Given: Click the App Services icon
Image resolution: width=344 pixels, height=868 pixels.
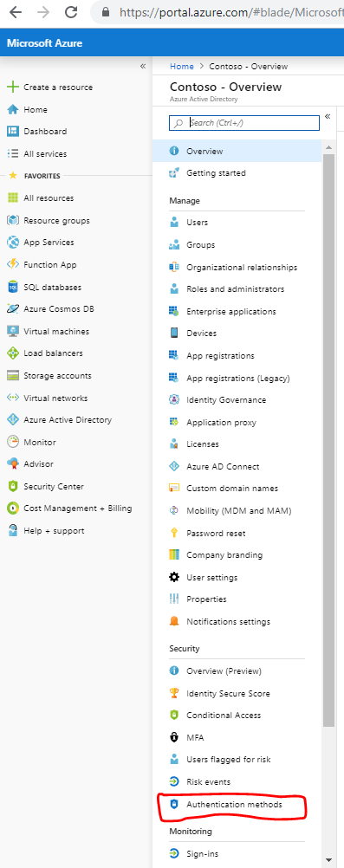Looking at the screenshot, I should pyautogui.click(x=12, y=243).
